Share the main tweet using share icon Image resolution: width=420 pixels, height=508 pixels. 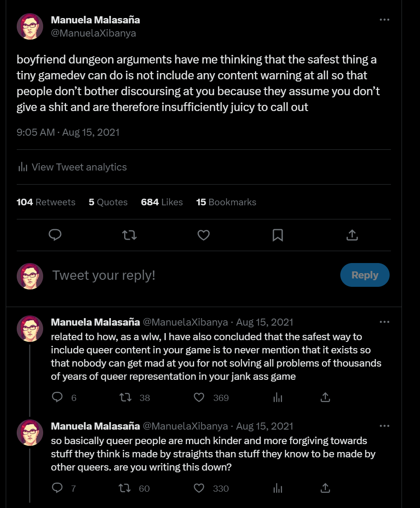click(x=352, y=235)
